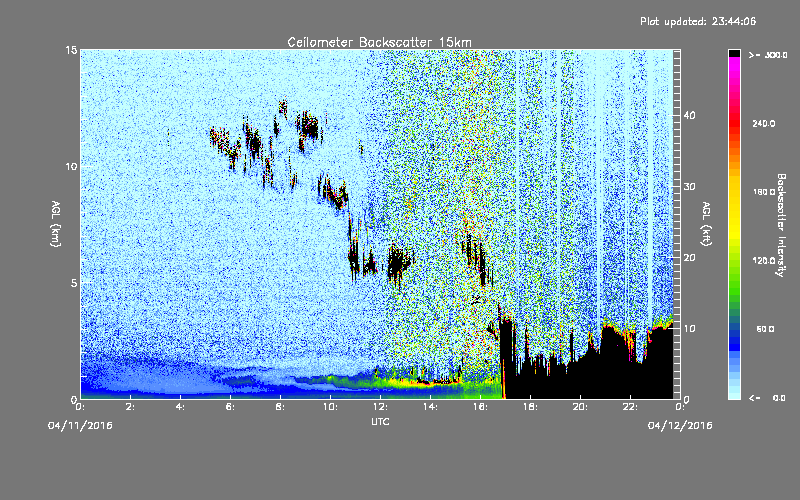The height and width of the screenshot is (500, 800).
Task: Click the 20 kft tick on the right axis
Action: 689,258
